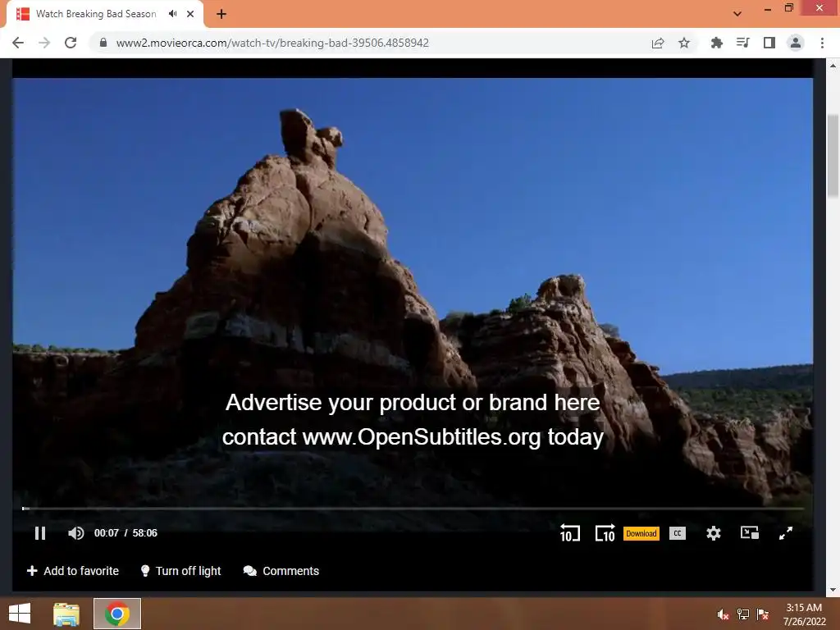Share this page icon
Viewport: 840px width, 630px height.
[x=658, y=43]
